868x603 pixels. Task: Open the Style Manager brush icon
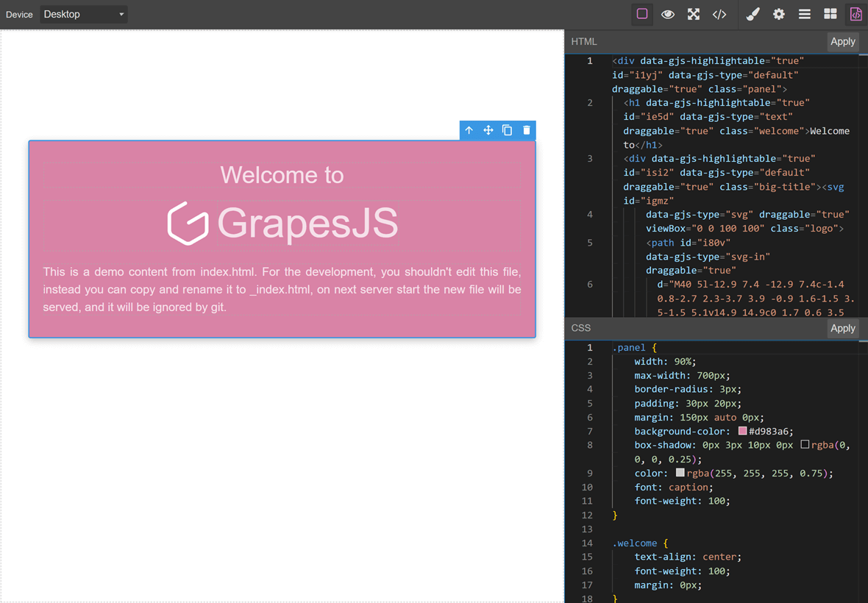click(x=753, y=15)
